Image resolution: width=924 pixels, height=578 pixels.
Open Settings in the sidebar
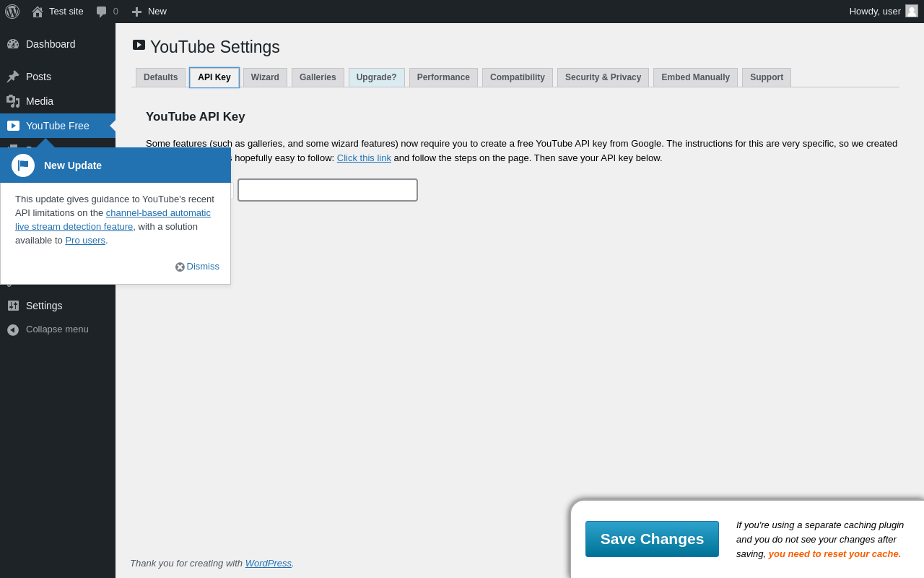coord(44,306)
